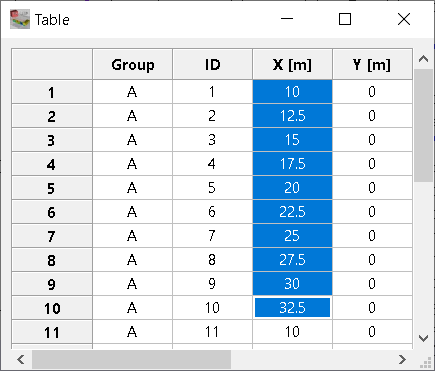The image size is (435, 371).
Task: Click X cell with value 25
Action: click(x=292, y=236)
